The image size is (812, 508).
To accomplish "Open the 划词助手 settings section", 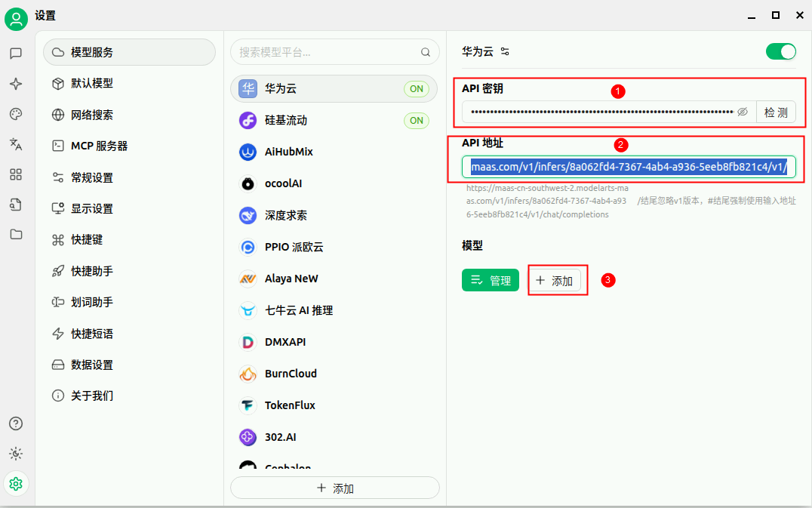I will (130, 303).
